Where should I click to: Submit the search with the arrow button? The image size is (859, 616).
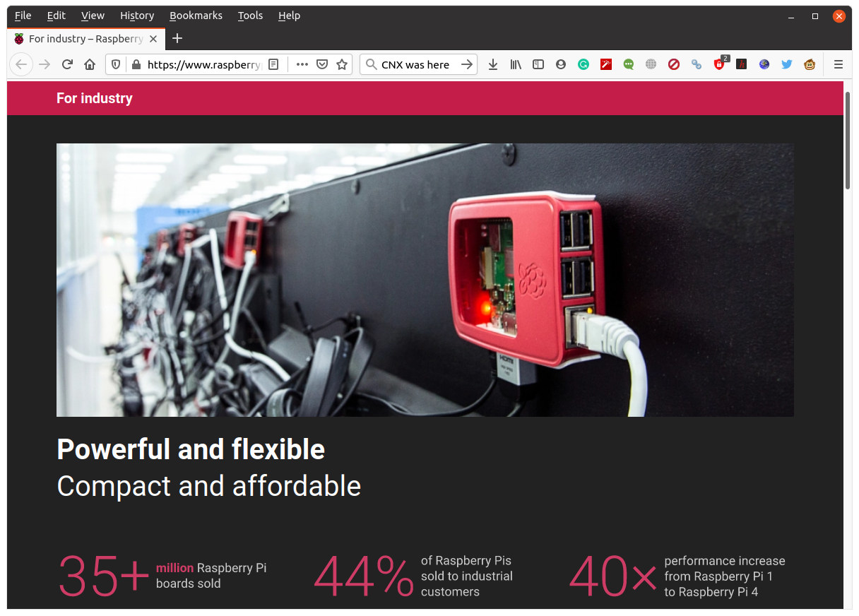point(466,64)
